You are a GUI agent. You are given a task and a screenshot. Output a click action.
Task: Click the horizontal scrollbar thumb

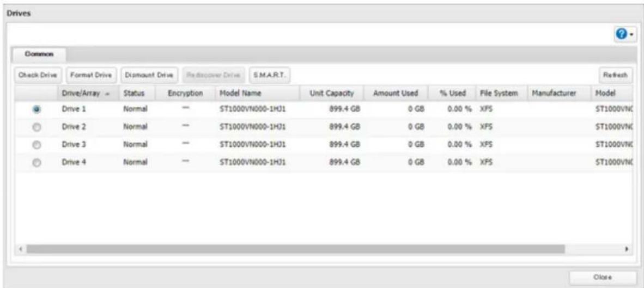(x=296, y=249)
